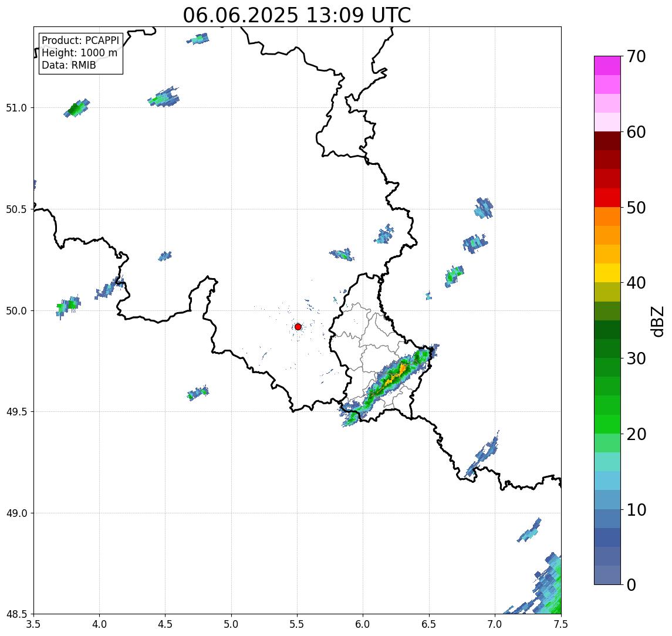Click the colorbar tick label 10
Image resolution: width=672 pixels, height=636 pixels.
pos(636,510)
